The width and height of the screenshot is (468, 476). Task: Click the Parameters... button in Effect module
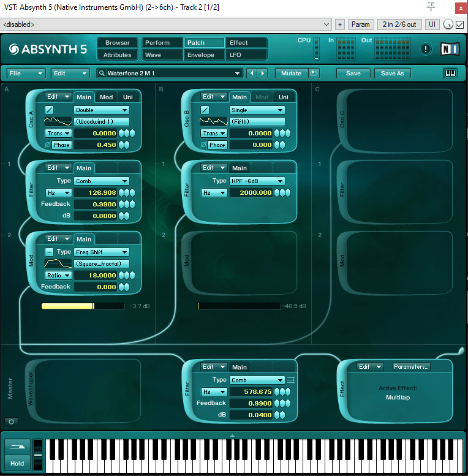[x=411, y=366]
